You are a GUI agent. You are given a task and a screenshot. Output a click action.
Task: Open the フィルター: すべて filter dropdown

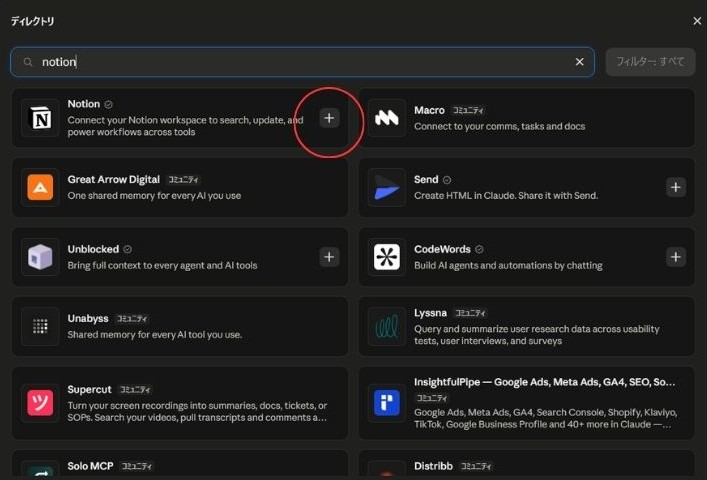click(x=650, y=62)
